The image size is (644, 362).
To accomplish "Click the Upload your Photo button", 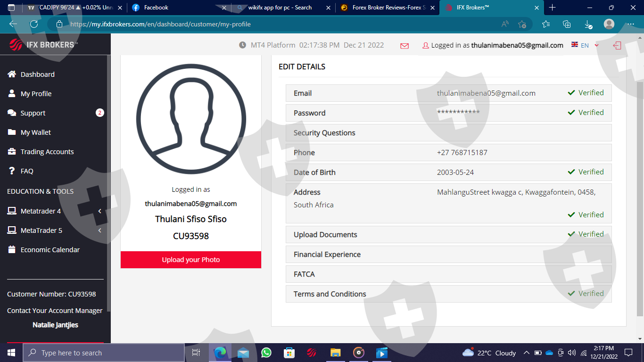I will 191,260.
